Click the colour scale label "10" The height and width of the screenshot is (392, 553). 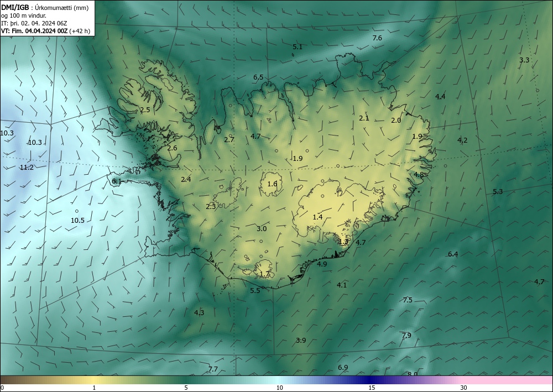[x=280, y=388]
